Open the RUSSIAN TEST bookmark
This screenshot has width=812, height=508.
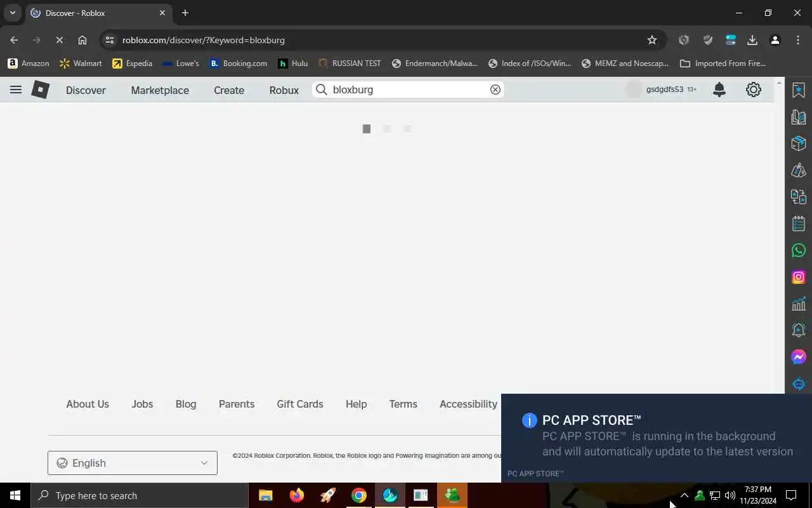(x=350, y=63)
